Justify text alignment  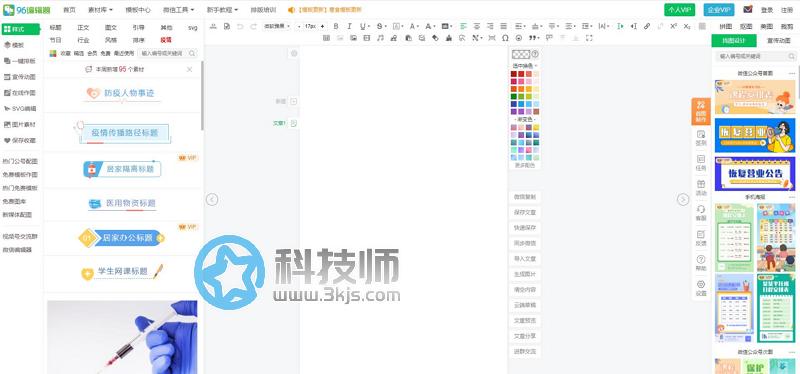pyautogui.click(x=504, y=26)
